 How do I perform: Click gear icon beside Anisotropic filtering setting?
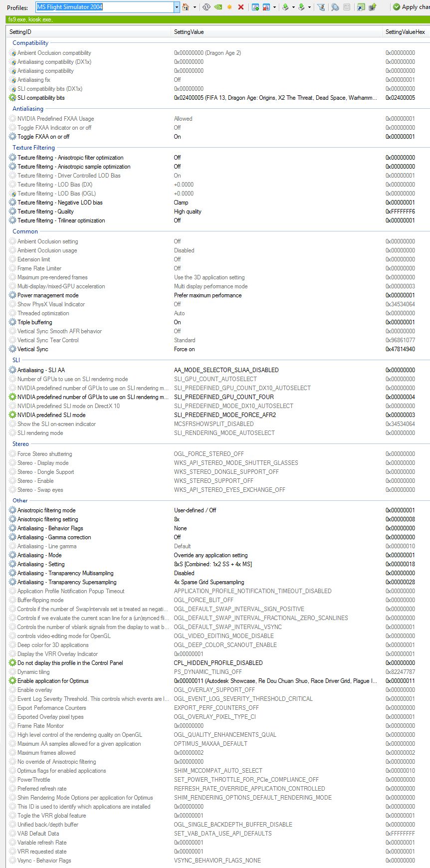[12, 519]
